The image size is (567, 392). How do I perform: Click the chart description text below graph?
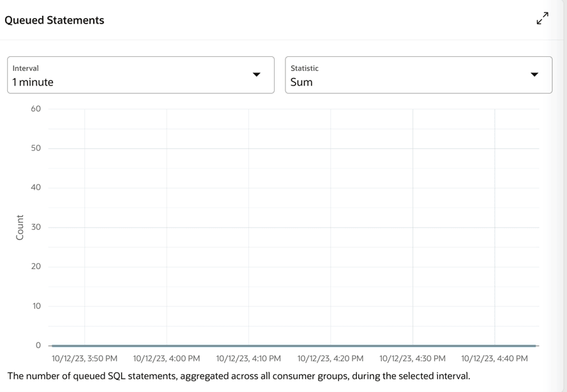click(x=239, y=376)
